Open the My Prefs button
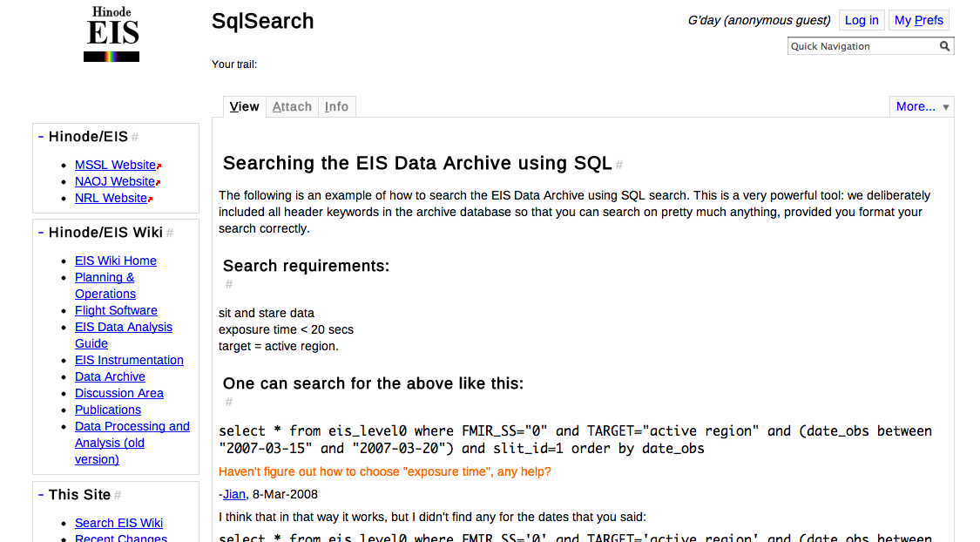This screenshot has width=980, height=542. pos(918,20)
